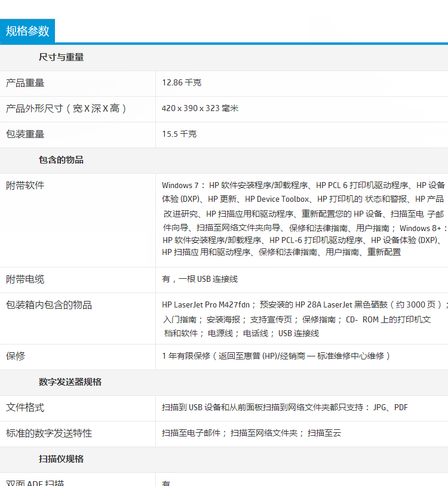The image size is (448, 486).
Task: Click the 双面 ADF 扫描 label
Action: [35, 482]
